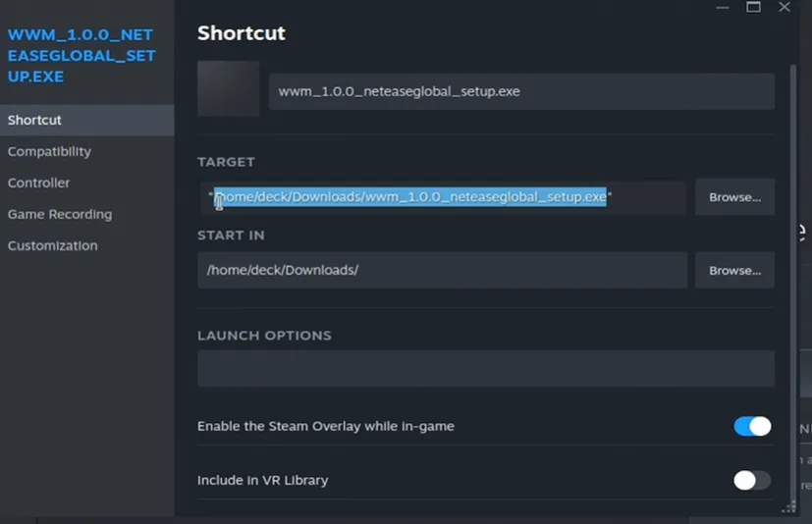This screenshot has height=524, width=812.
Task: Select the Customization tab
Action: [x=53, y=245]
